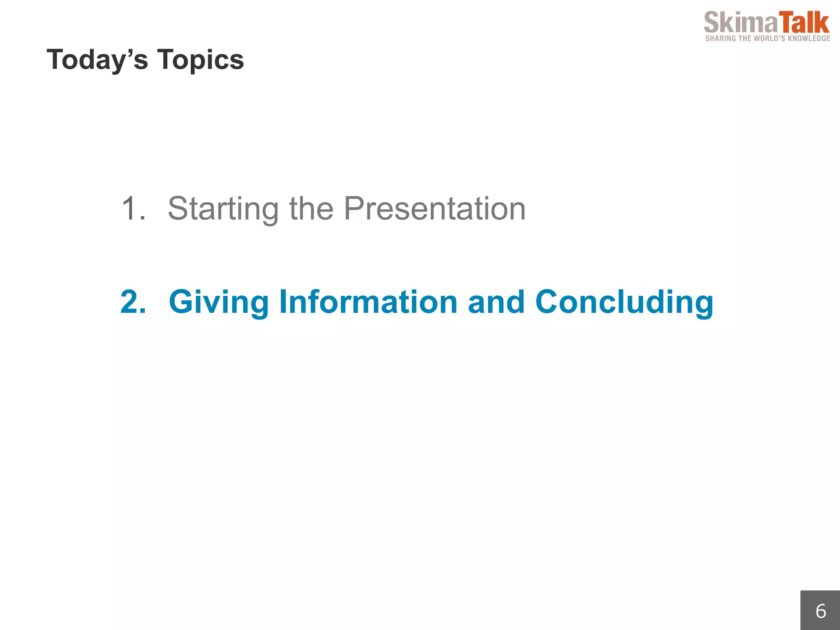Click the blue list number '2.'

coord(133,301)
